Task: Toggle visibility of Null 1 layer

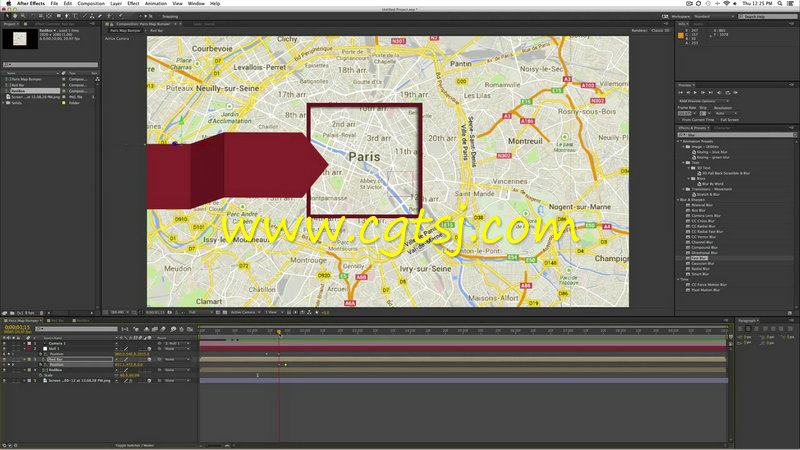Action: [4, 348]
